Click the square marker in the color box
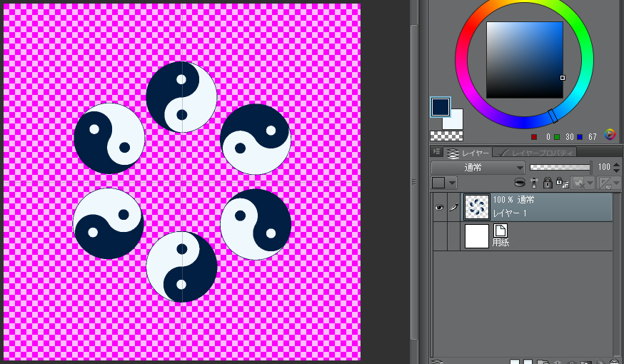Image resolution: width=624 pixels, height=364 pixels. [563, 78]
